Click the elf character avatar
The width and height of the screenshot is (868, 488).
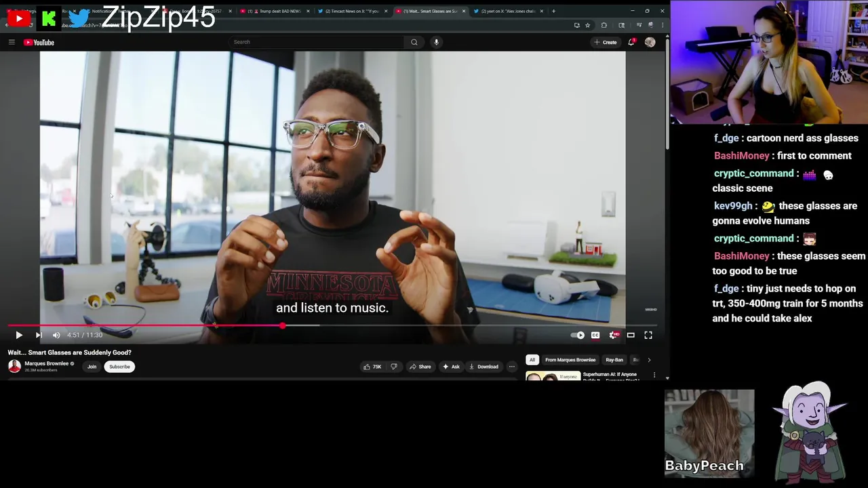(x=810, y=431)
